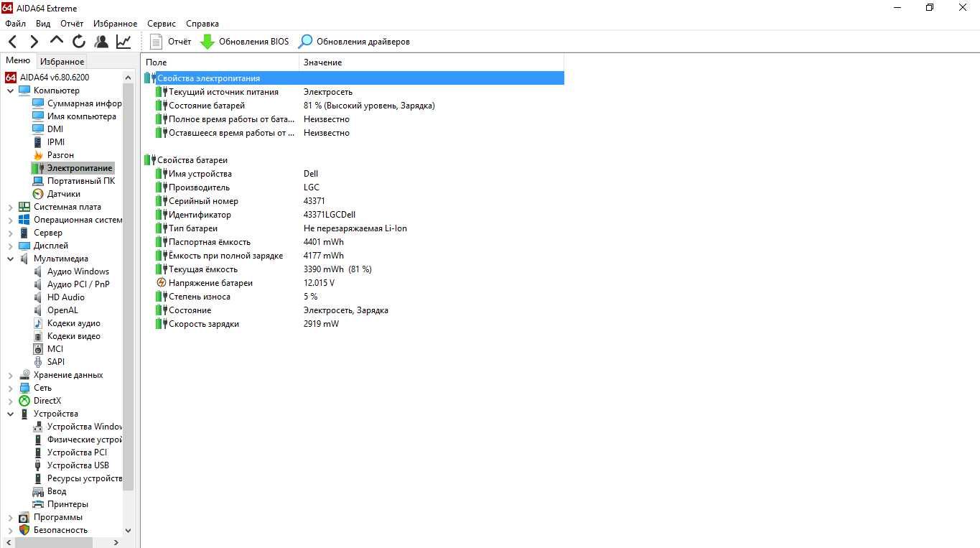Sort by the Значение column header
This screenshot has height=548, width=980.
click(431, 62)
